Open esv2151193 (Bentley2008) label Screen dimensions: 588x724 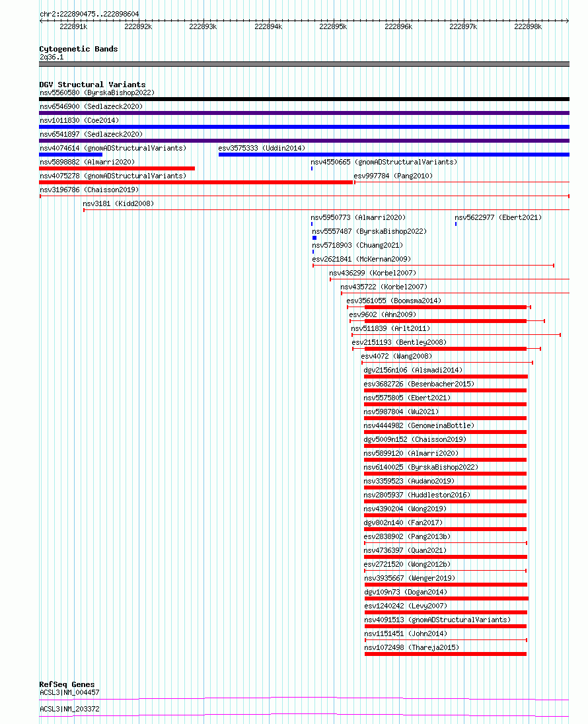(x=399, y=342)
